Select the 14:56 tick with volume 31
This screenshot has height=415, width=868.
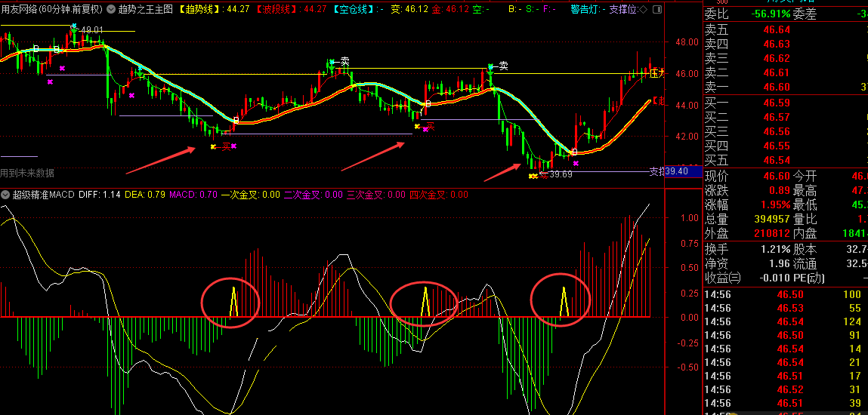click(x=785, y=389)
